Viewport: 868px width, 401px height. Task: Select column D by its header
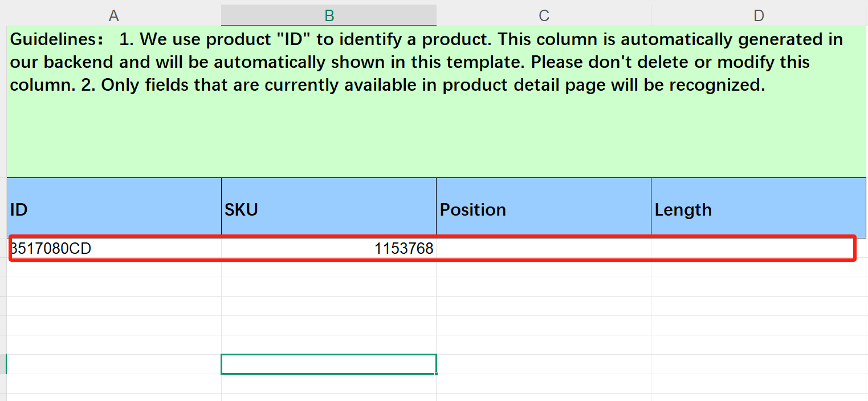pyautogui.click(x=759, y=15)
